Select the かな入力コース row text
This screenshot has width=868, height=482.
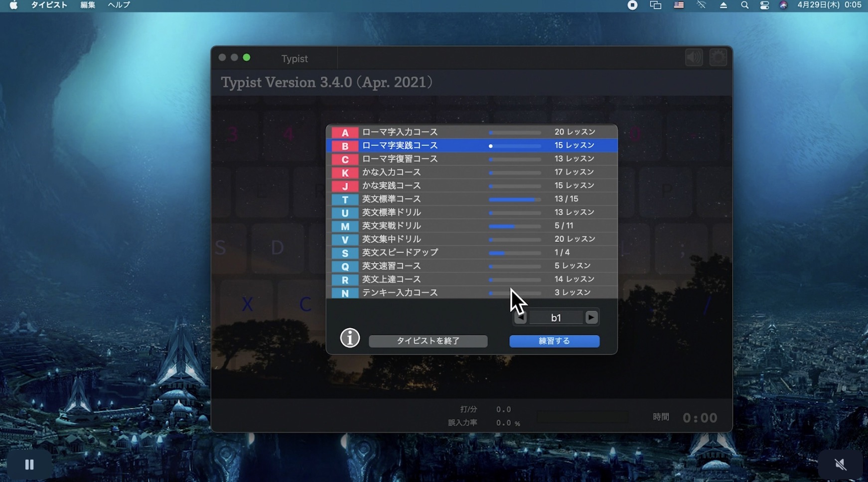(x=391, y=172)
